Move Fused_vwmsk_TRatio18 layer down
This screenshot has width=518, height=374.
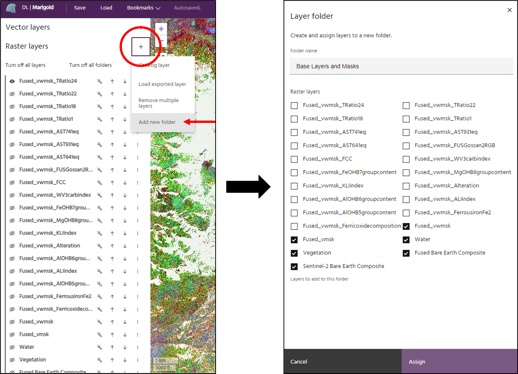point(125,106)
